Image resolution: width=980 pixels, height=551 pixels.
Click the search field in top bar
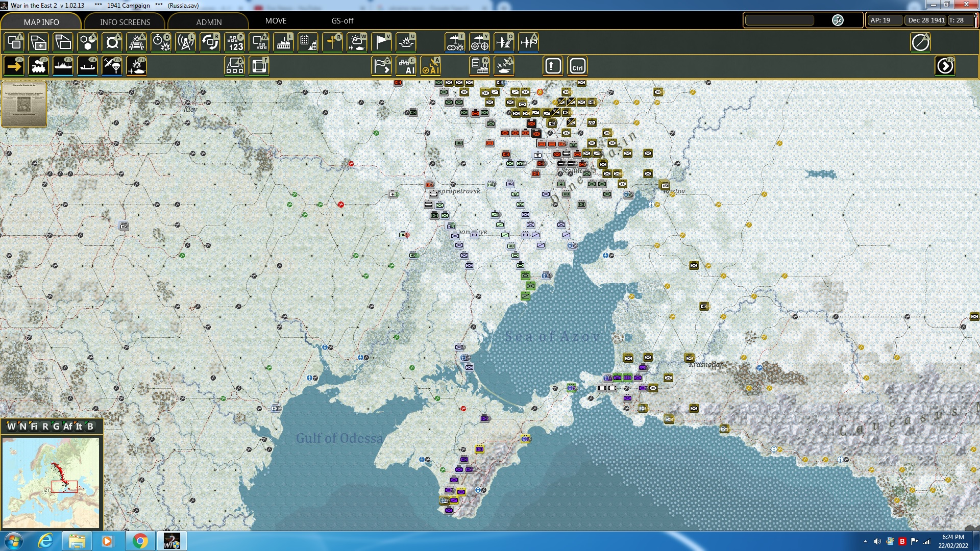(x=779, y=20)
